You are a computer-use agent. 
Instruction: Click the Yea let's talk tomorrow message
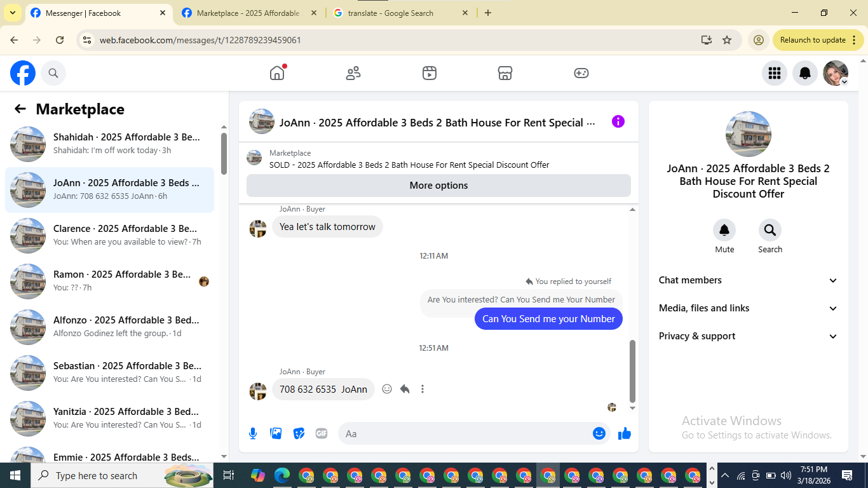327,227
